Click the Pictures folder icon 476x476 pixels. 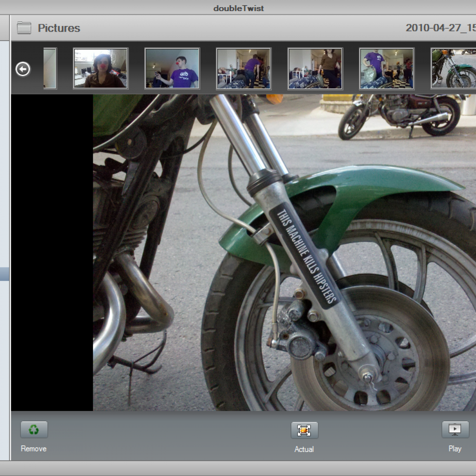click(24, 28)
